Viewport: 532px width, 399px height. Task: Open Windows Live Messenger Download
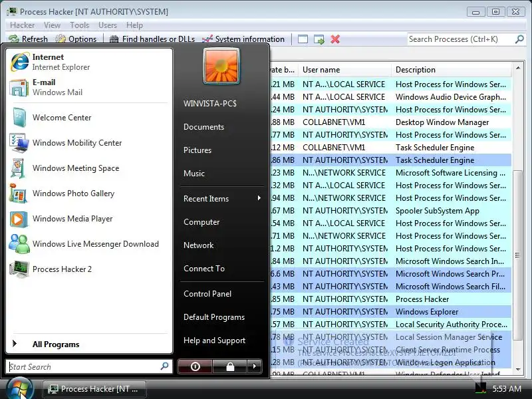coord(89,244)
